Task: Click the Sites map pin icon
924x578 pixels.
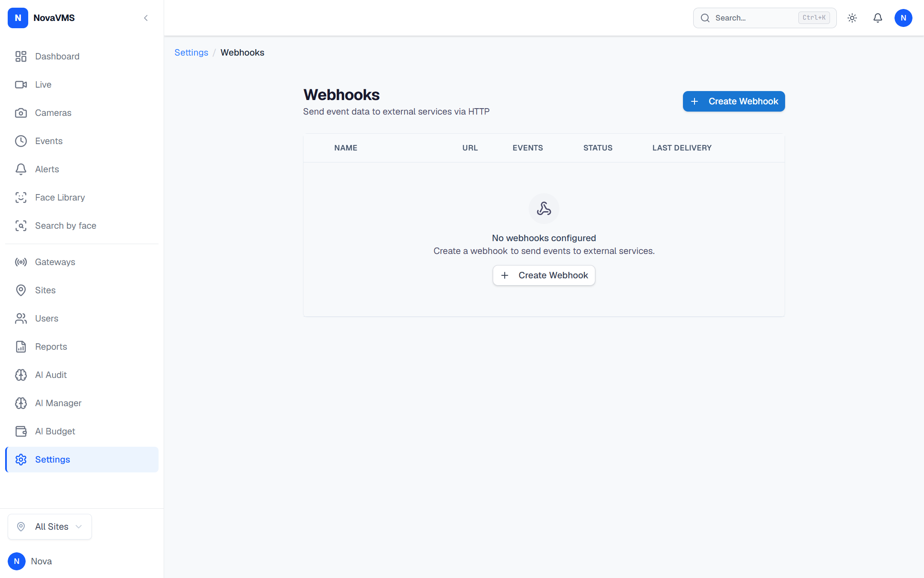Action: click(21, 290)
